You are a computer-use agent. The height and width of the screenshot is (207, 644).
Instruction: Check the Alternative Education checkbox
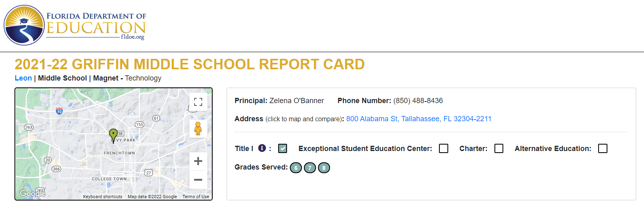click(x=603, y=149)
